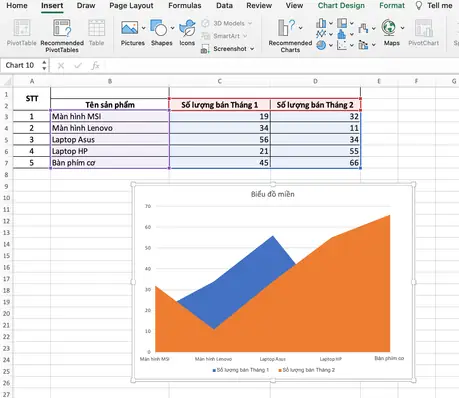The width and height of the screenshot is (459, 398).
Task: Click the formula bar cancel X icon
Action: (61, 66)
